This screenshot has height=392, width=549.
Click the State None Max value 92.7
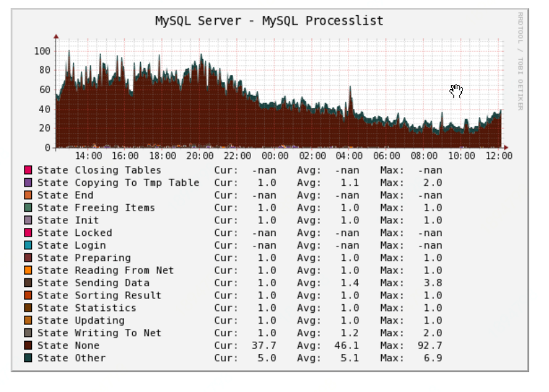(x=430, y=345)
